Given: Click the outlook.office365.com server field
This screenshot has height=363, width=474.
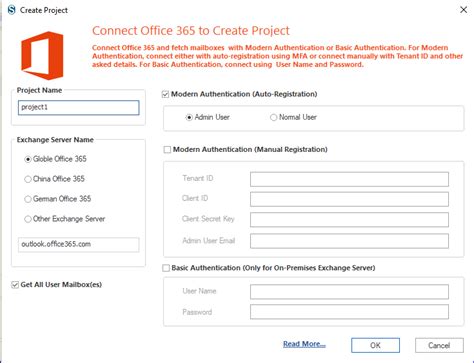Looking at the screenshot, I should click(x=79, y=244).
